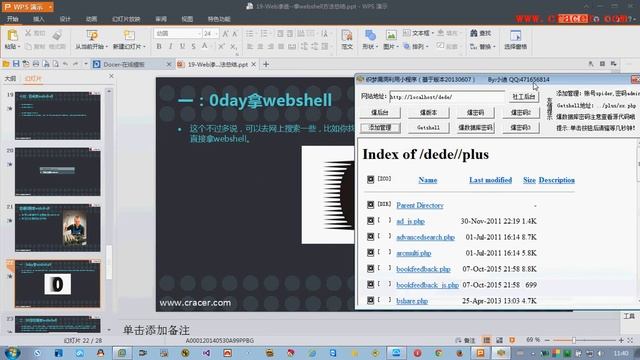Toggle Bold formatting

pyautogui.click(x=159, y=47)
